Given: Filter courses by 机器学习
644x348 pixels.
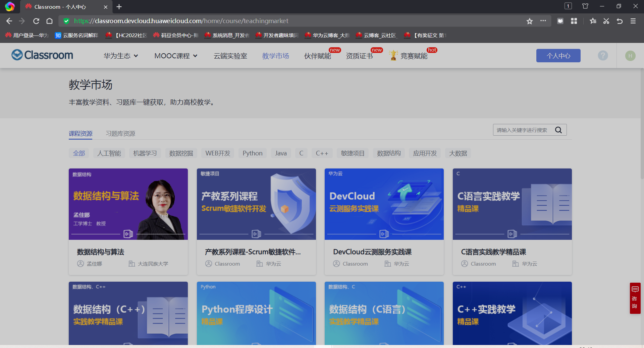Looking at the screenshot, I should point(145,153).
